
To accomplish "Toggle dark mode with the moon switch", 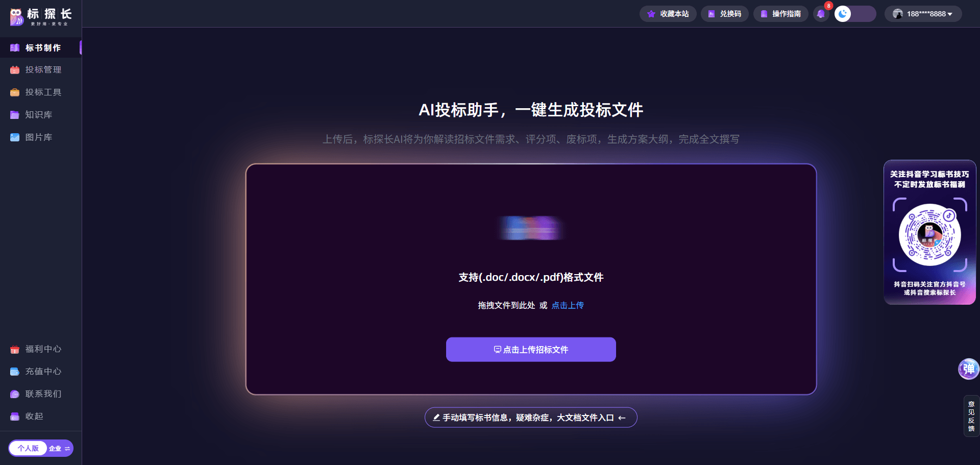I will [842, 14].
